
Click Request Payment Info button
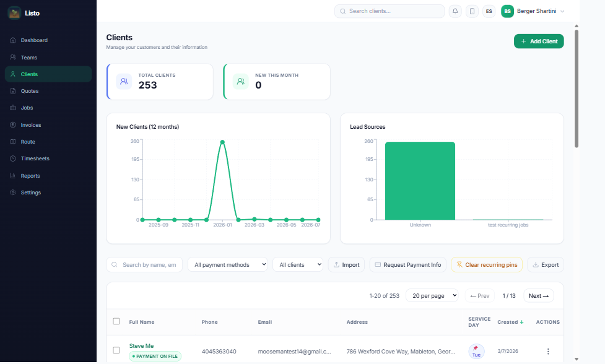pyautogui.click(x=408, y=264)
